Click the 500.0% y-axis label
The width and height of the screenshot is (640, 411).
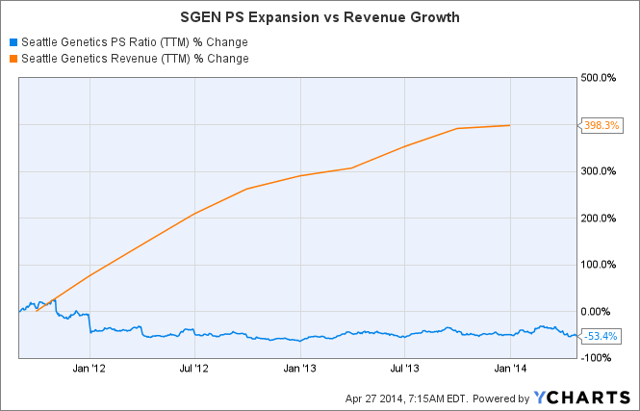[598, 78]
